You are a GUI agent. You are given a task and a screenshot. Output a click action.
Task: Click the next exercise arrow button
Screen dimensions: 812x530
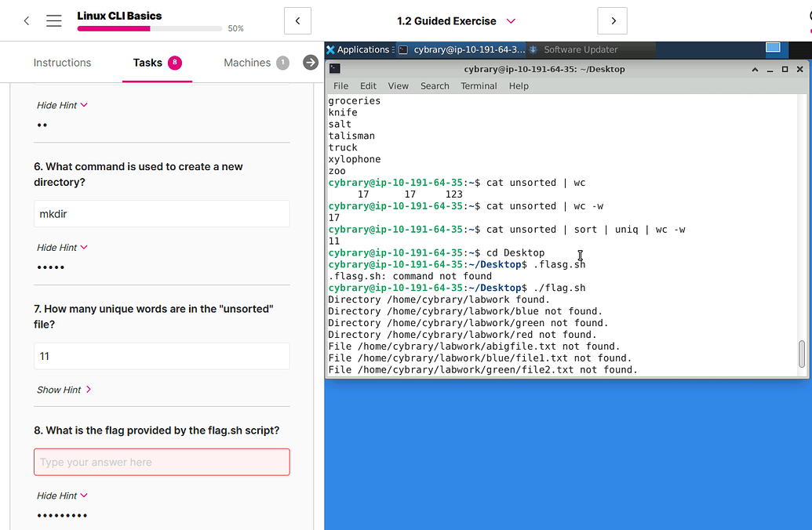(612, 20)
